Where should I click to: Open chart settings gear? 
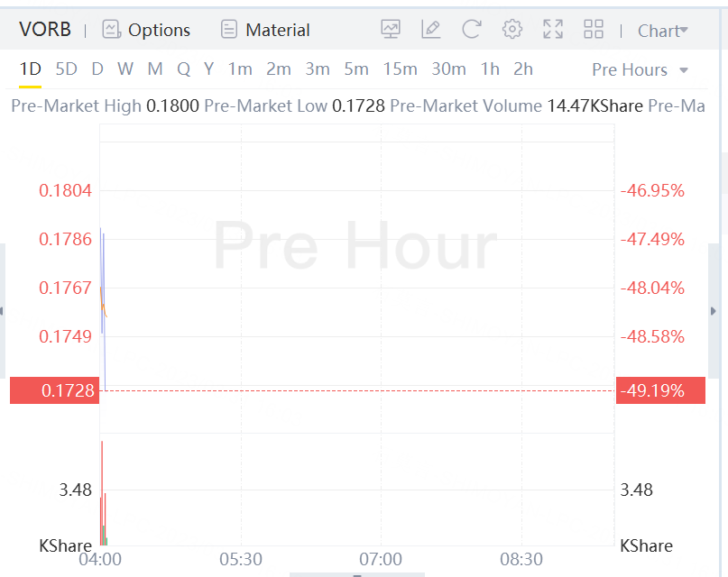point(512,30)
